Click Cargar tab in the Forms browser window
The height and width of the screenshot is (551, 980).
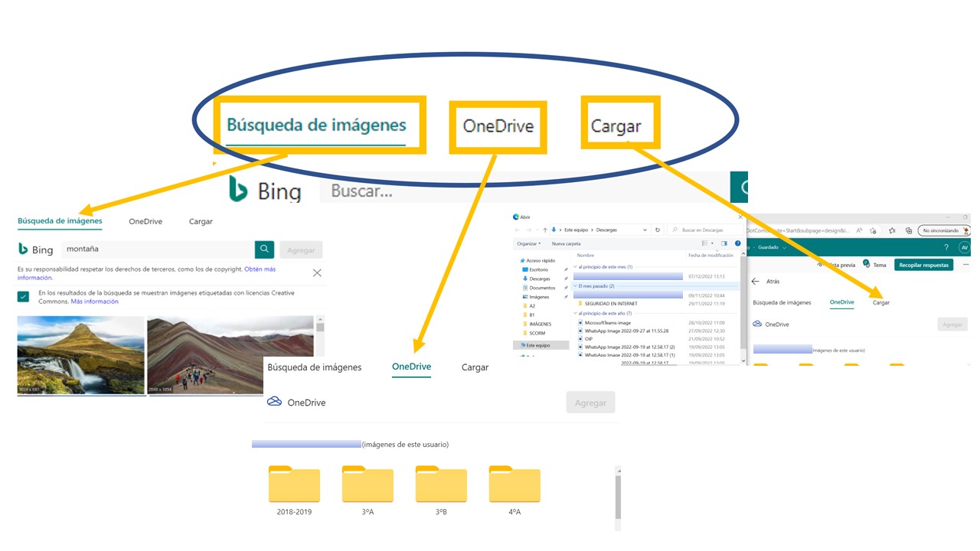881,302
